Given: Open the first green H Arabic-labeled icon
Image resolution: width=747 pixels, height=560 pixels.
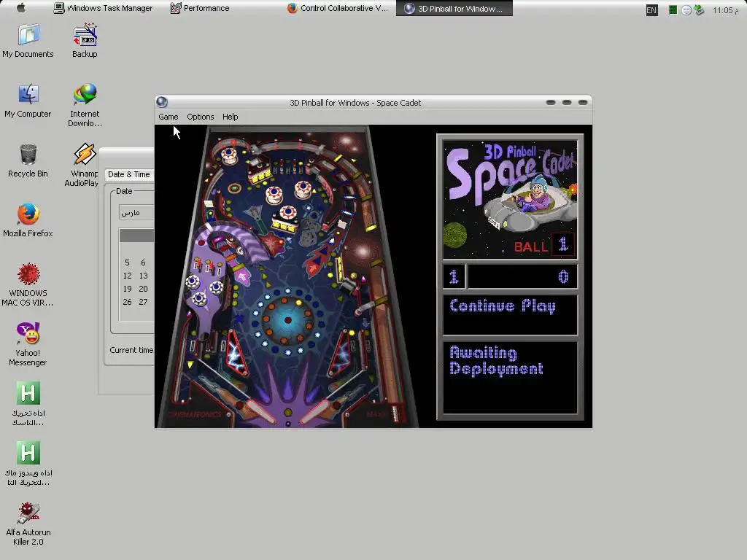Looking at the screenshot, I should point(28,404).
